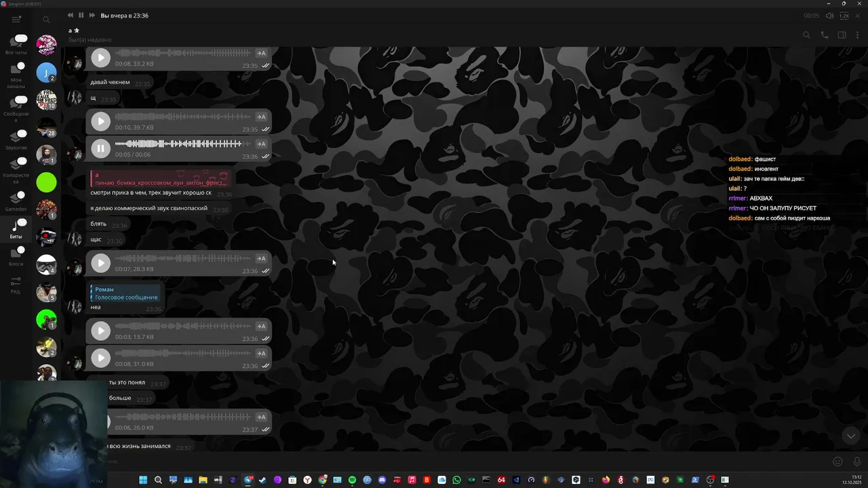
Task: Transcribe the 31.0 KB voice message
Action: [261, 353]
